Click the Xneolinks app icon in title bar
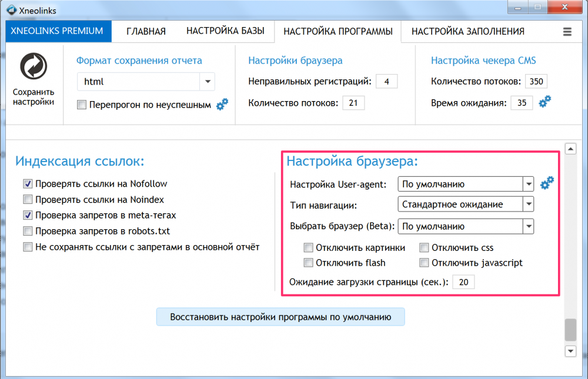The image size is (588, 379). point(12,10)
